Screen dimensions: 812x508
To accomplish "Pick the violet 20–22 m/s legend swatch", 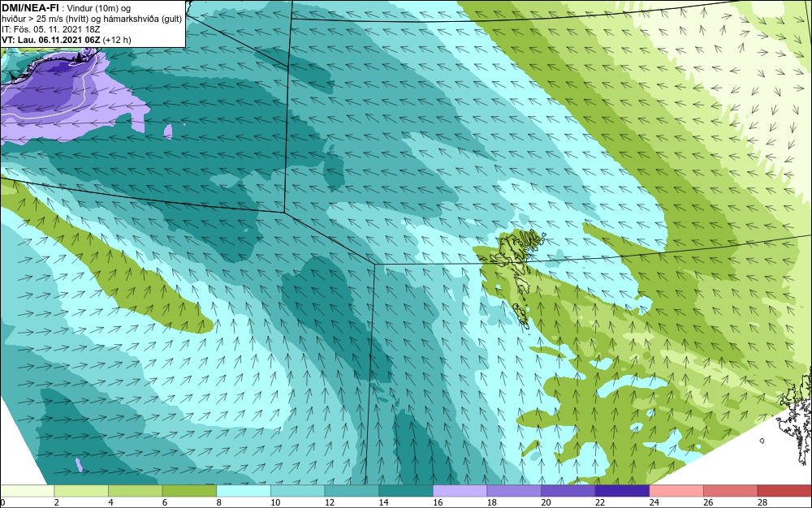I will (x=568, y=491).
